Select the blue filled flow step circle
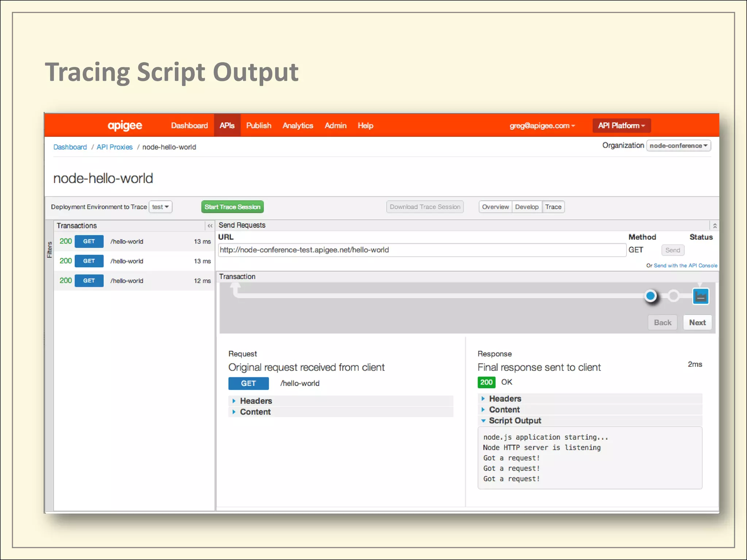This screenshot has height=560, width=747. pyautogui.click(x=650, y=296)
